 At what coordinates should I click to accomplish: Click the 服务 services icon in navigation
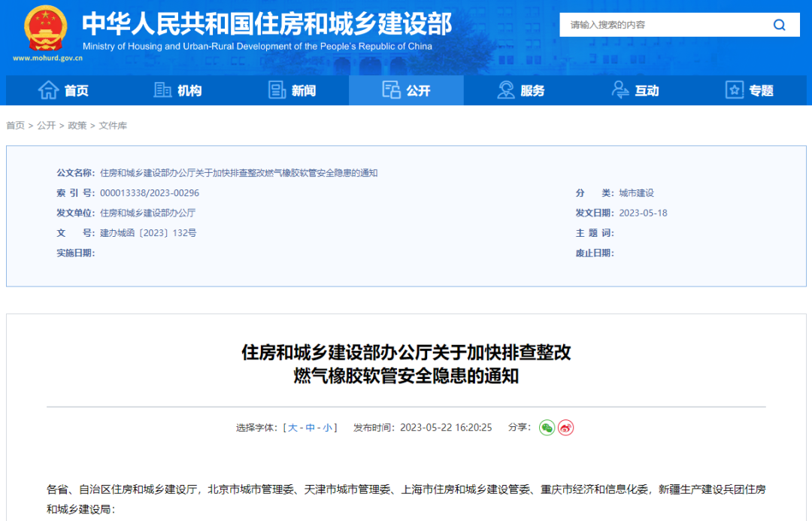pyautogui.click(x=506, y=89)
